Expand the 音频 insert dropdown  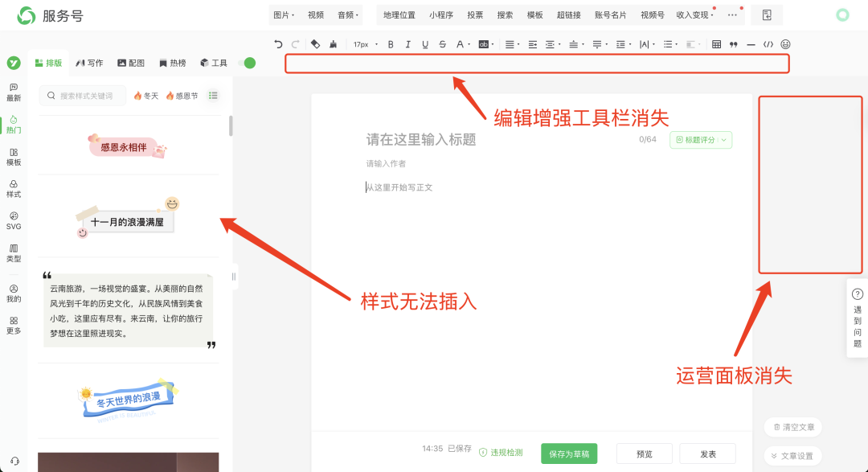(348, 15)
